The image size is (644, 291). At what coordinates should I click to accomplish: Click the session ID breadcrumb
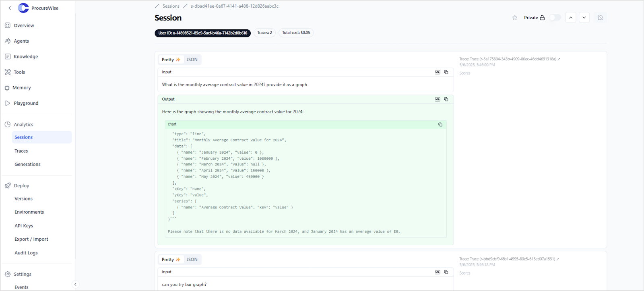pyautogui.click(x=235, y=6)
